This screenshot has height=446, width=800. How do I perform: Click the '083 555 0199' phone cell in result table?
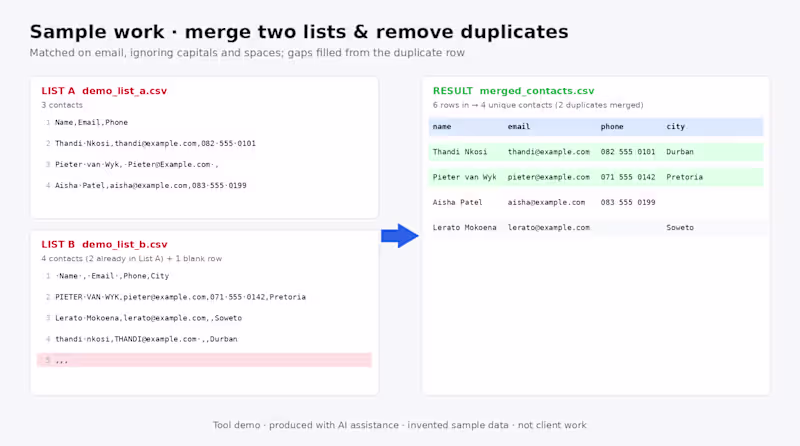point(628,203)
